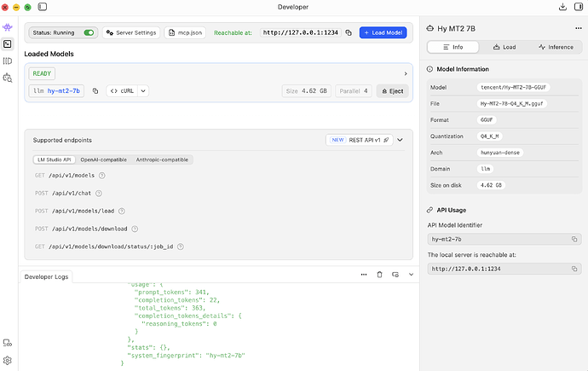Copy the API Model Identifier field

click(x=574, y=239)
